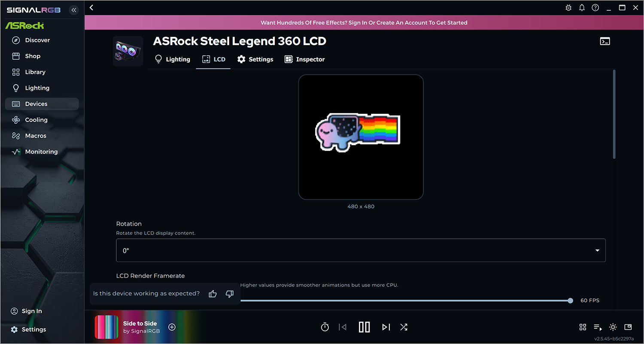Click Sign In in the sidebar
This screenshot has width=644, height=344.
pyautogui.click(x=27, y=311)
